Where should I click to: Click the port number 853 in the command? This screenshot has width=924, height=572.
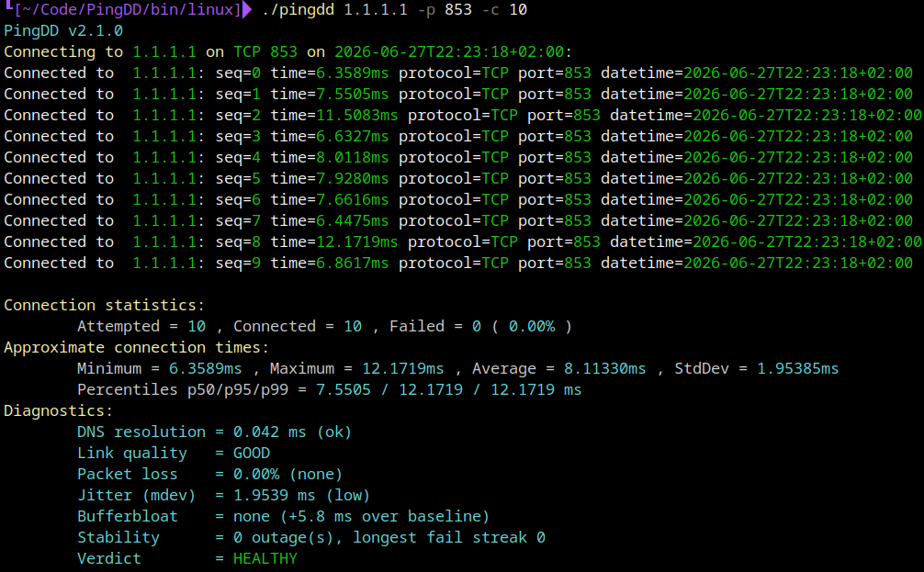(x=458, y=9)
